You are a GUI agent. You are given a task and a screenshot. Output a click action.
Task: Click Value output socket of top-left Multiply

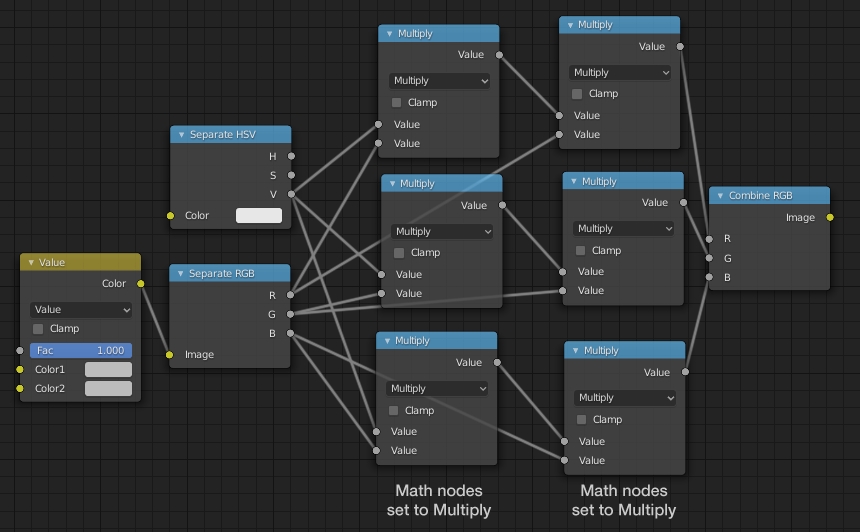coord(499,55)
